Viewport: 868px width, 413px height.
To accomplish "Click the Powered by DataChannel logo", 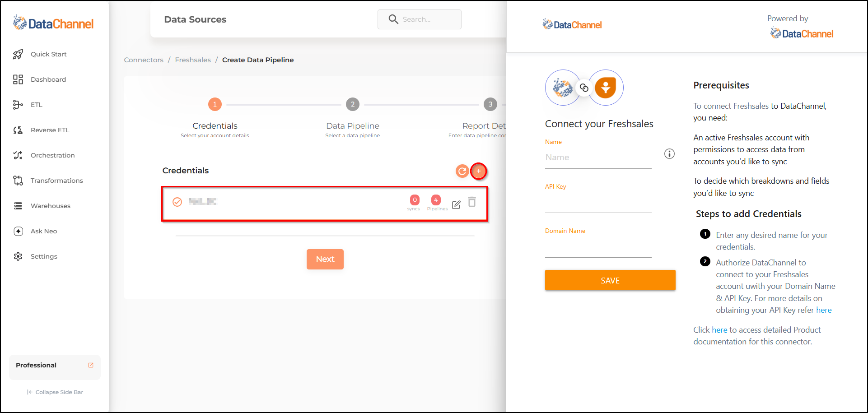I will pyautogui.click(x=802, y=33).
